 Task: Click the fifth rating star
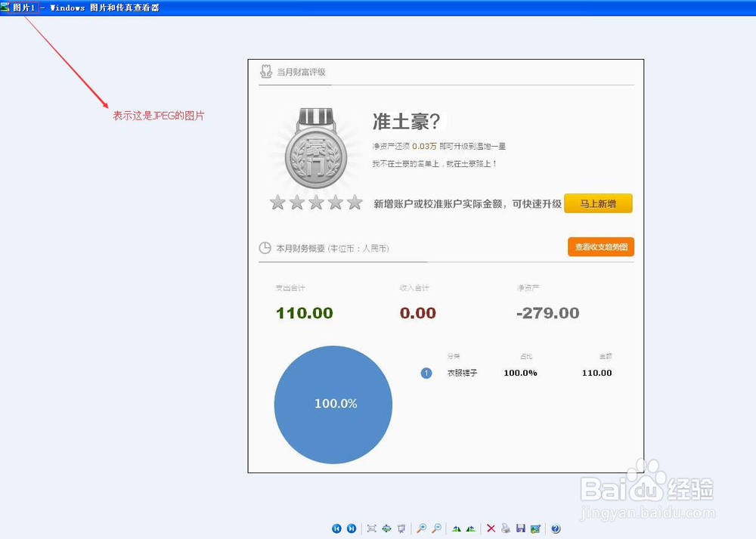(354, 202)
